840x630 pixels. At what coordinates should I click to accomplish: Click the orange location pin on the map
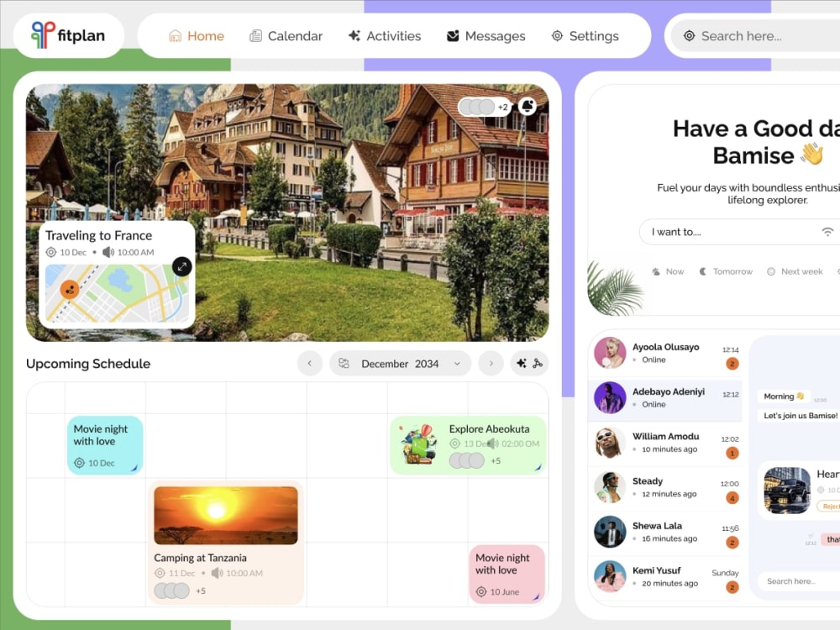[x=70, y=290]
